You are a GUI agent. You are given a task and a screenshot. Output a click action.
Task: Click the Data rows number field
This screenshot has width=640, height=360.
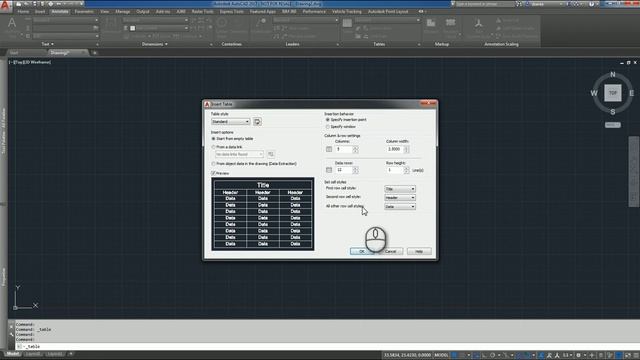[x=344, y=170]
